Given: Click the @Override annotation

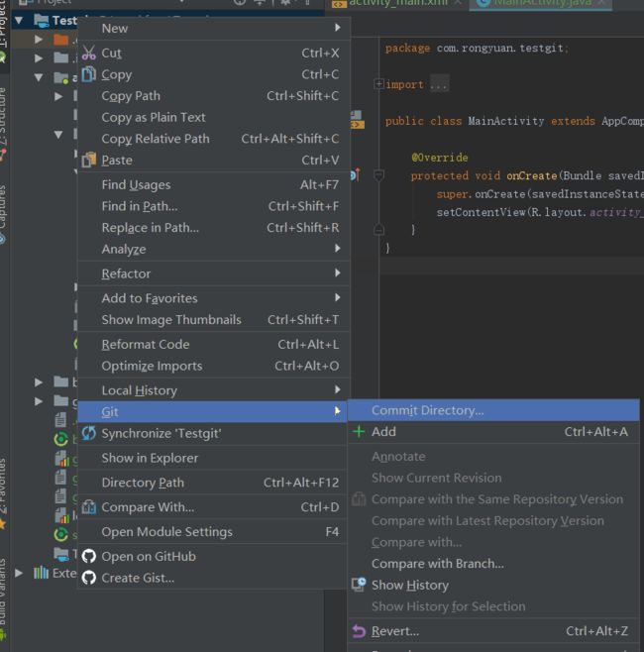Looking at the screenshot, I should [x=440, y=158].
